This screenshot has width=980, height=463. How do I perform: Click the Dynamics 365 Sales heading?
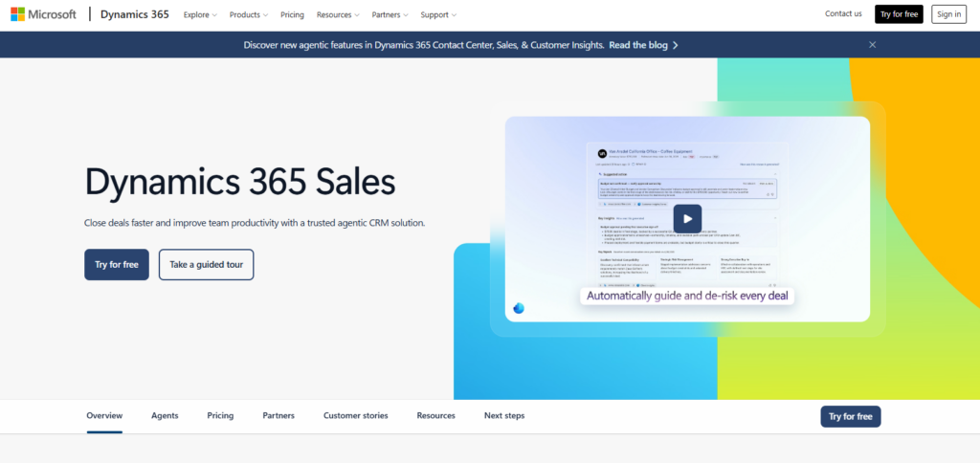pos(240,182)
